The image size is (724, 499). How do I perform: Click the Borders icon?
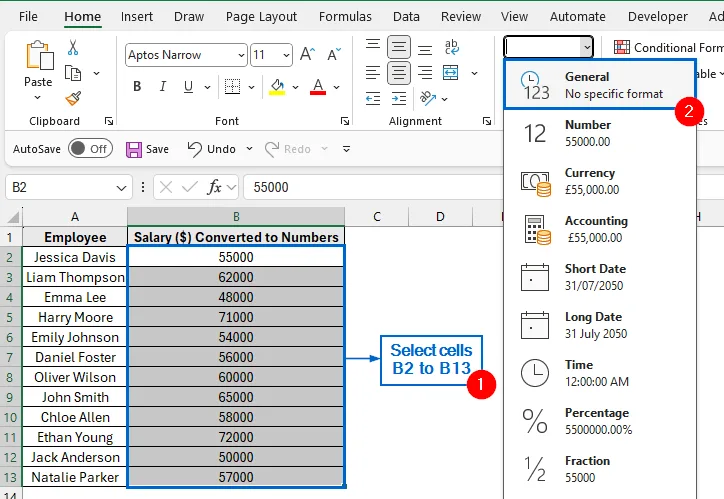pyautogui.click(x=232, y=86)
